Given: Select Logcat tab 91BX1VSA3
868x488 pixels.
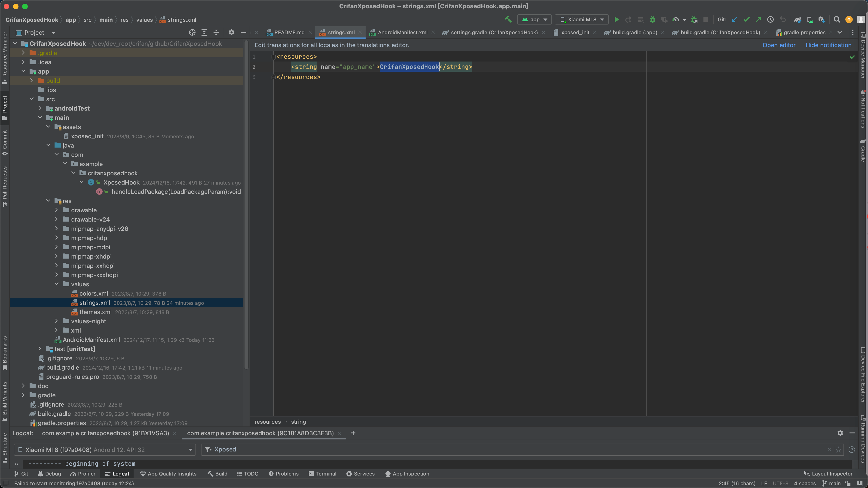Looking at the screenshot, I should pos(105,433).
